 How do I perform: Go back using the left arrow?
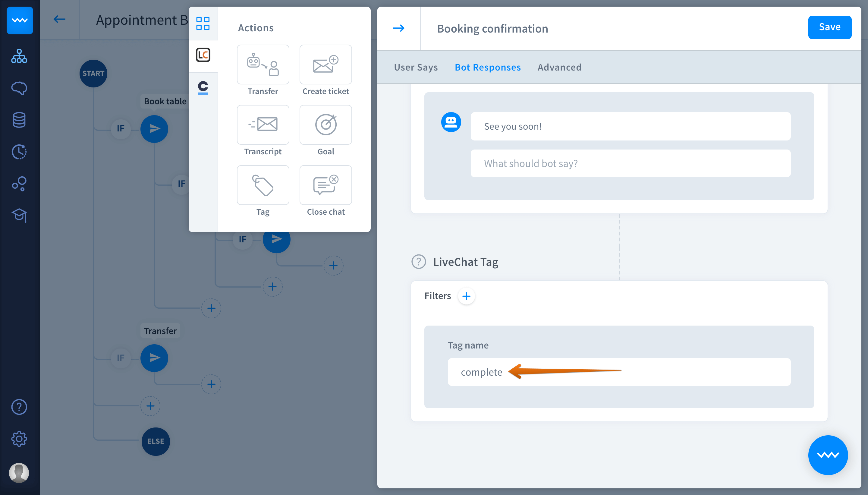click(59, 19)
